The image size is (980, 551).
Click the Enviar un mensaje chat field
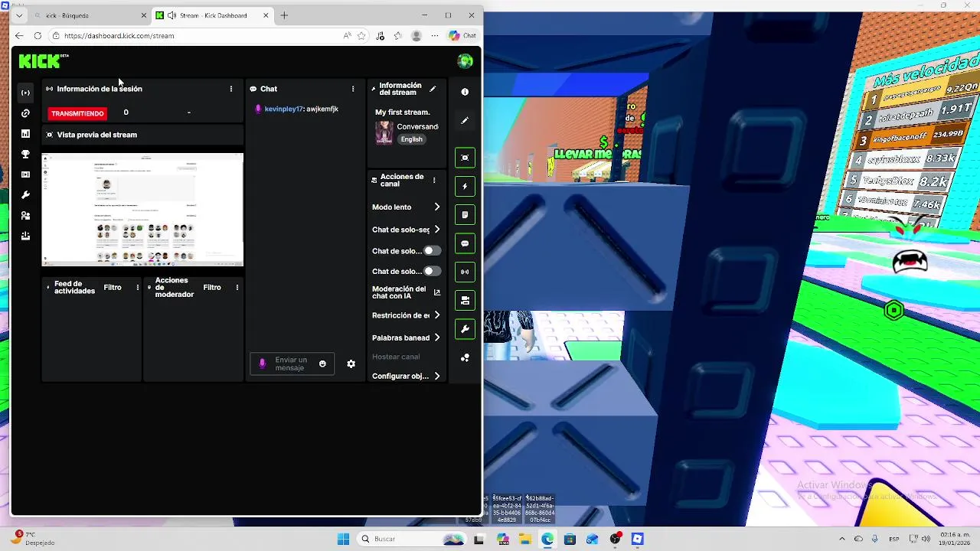pos(292,364)
